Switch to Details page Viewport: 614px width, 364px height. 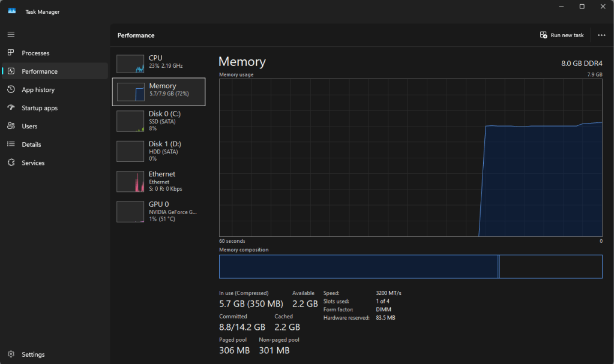point(31,145)
